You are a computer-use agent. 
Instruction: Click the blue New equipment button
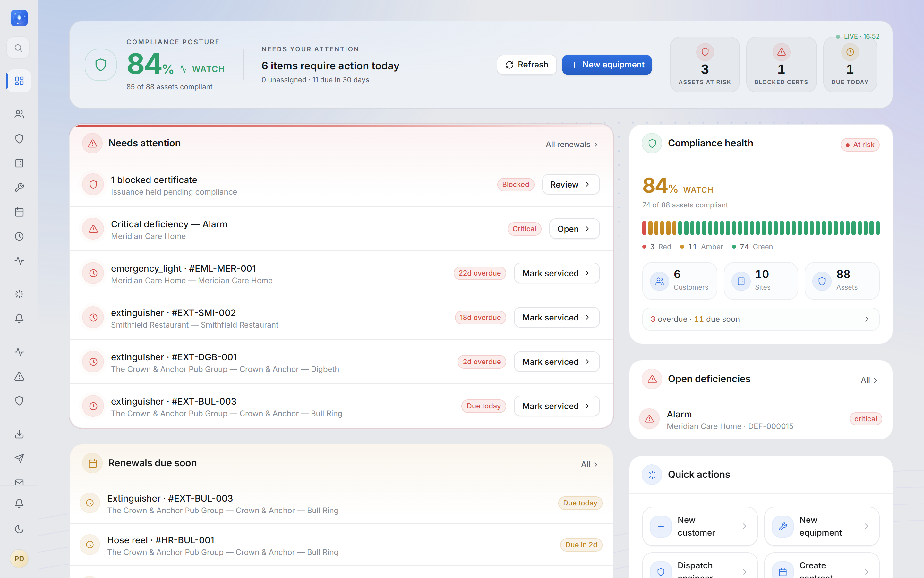pyautogui.click(x=607, y=65)
